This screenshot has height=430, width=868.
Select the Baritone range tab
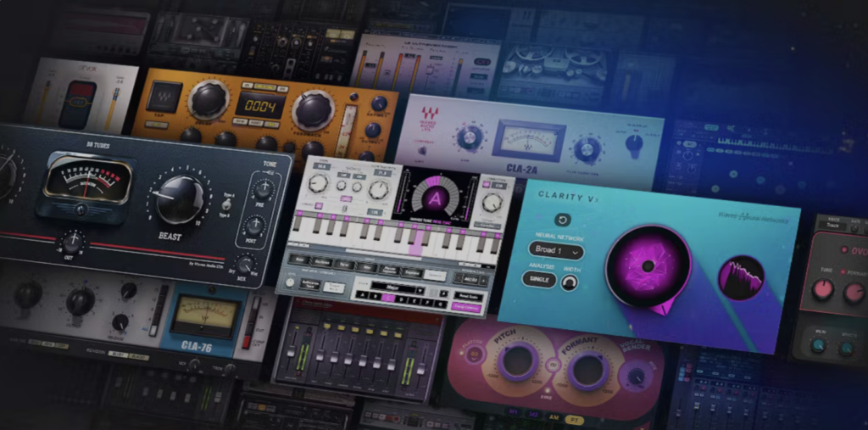(x=321, y=263)
